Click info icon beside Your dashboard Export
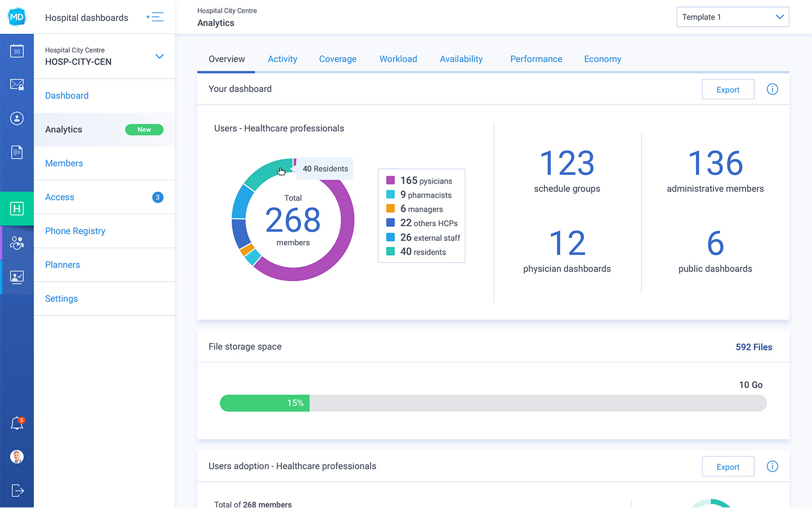812x508 pixels. tap(772, 89)
